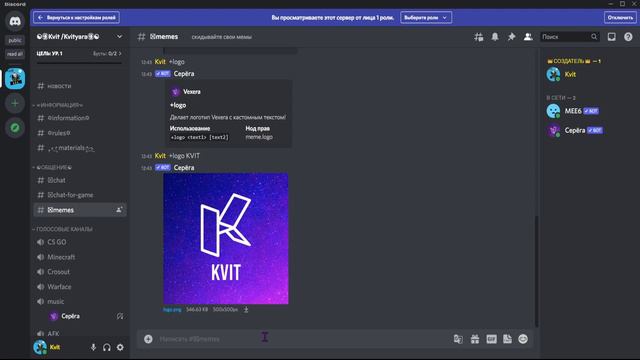This screenshot has height=360, width=640.
Task: Click Серёга author name above logo image
Action: click(x=184, y=168)
